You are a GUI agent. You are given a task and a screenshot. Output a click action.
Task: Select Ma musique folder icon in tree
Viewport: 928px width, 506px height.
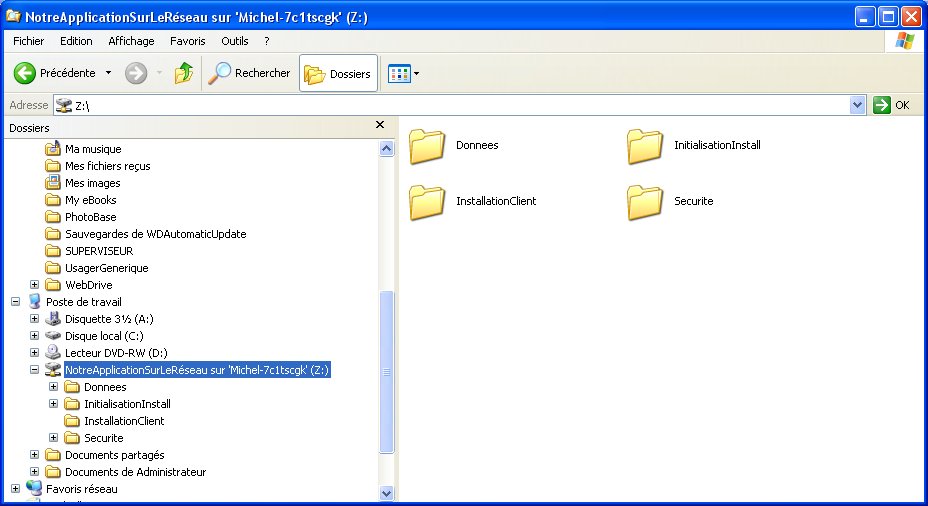click(53, 148)
